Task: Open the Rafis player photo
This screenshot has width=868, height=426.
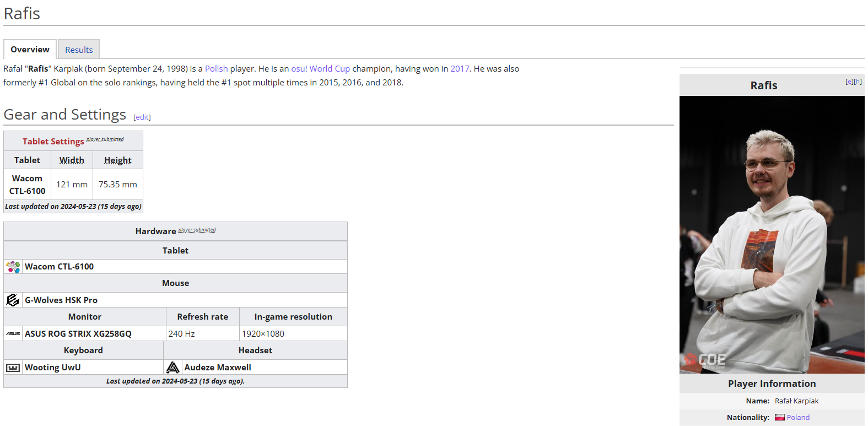Action: coord(772,235)
